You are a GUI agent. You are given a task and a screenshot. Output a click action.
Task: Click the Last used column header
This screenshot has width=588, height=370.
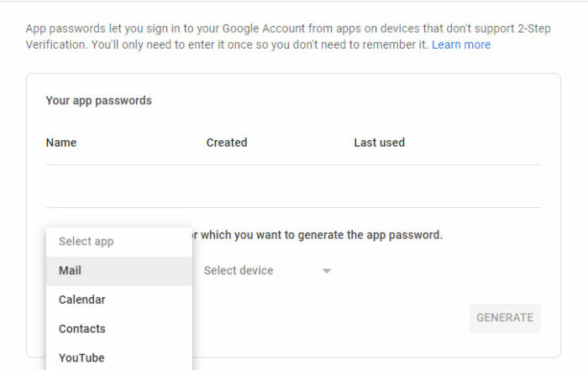(x=379, y=143)
